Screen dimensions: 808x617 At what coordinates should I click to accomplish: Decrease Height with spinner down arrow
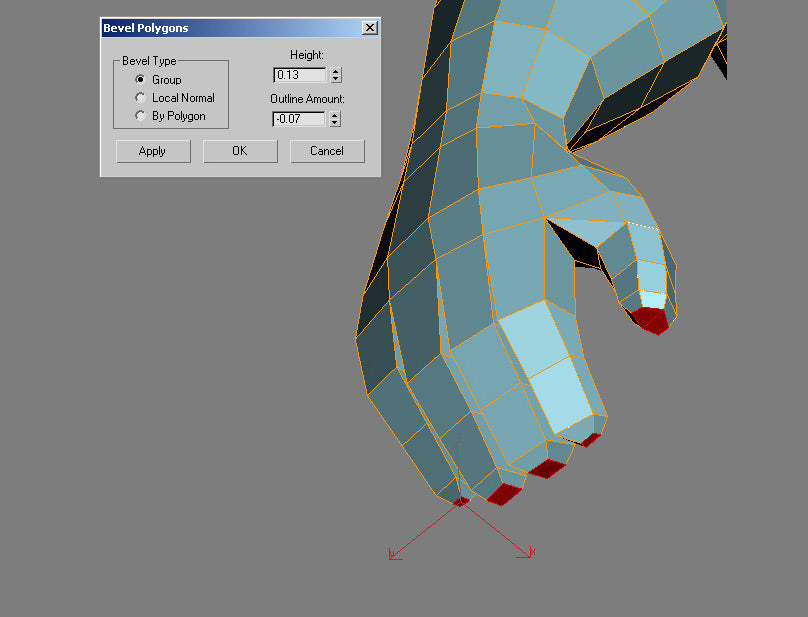click(x=335, y=79)
